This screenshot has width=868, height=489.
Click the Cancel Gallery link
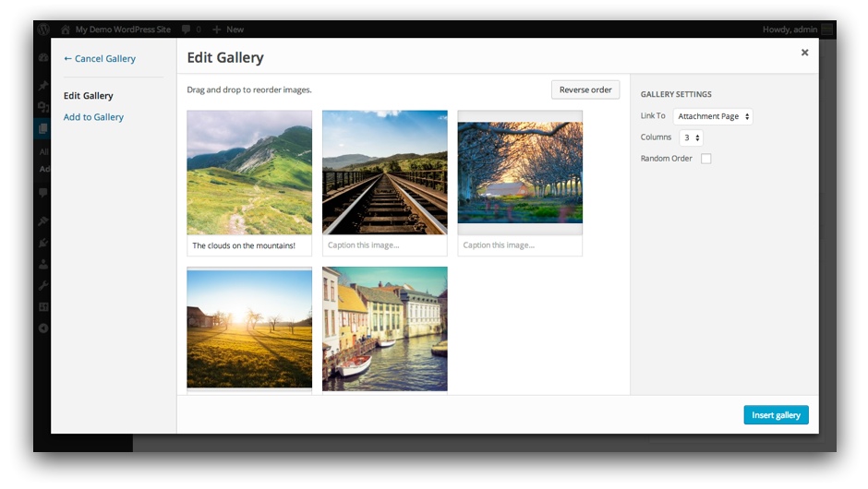[100, 59]
